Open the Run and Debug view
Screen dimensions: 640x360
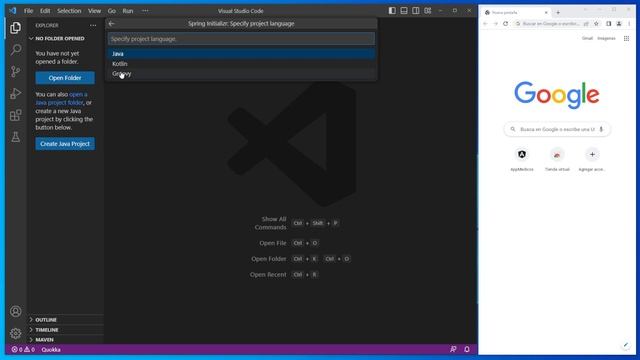click(16, 93)
